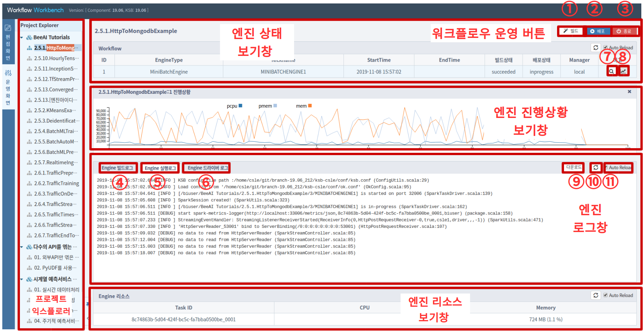644x332 pixels.
Task: Click the project icon beside BeeAI Tutorials
Action: [x=29, y=38]
